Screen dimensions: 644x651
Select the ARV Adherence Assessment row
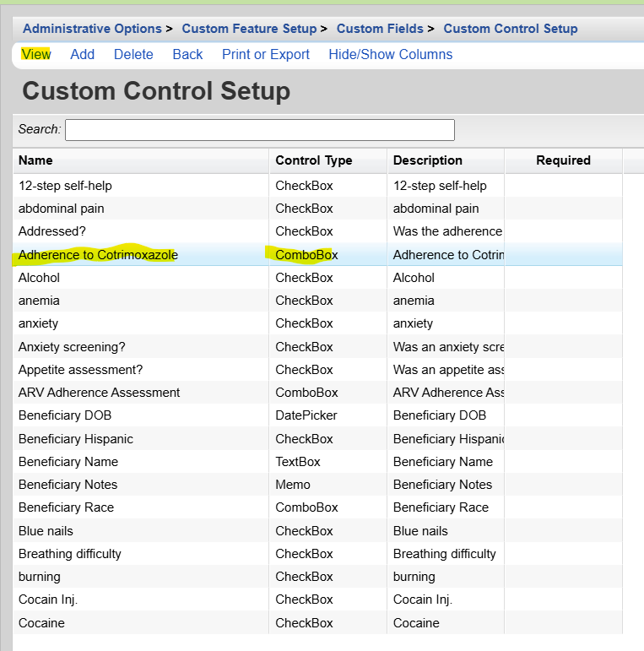99,393
